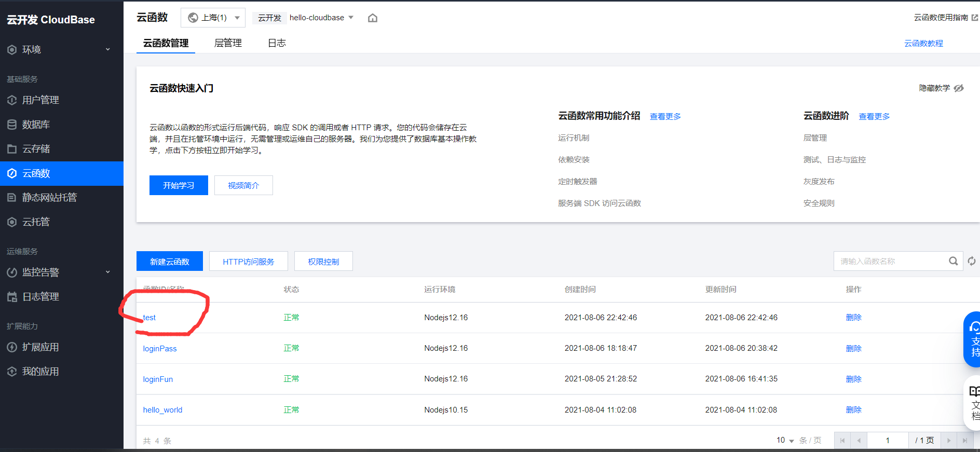Open the loginPass function link
Image resolution: width=980 pixels, height=452 pixels.
pyautogui.click(x=160, y=348)
